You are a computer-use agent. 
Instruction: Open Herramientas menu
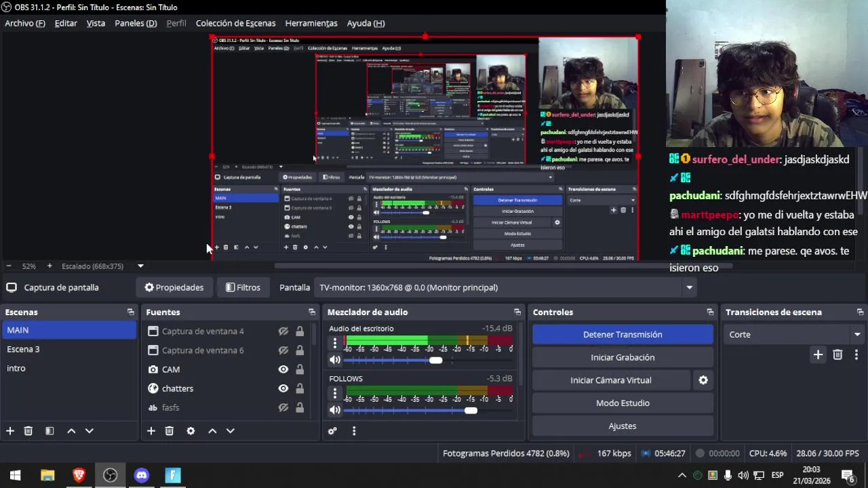tap(311, 23)
